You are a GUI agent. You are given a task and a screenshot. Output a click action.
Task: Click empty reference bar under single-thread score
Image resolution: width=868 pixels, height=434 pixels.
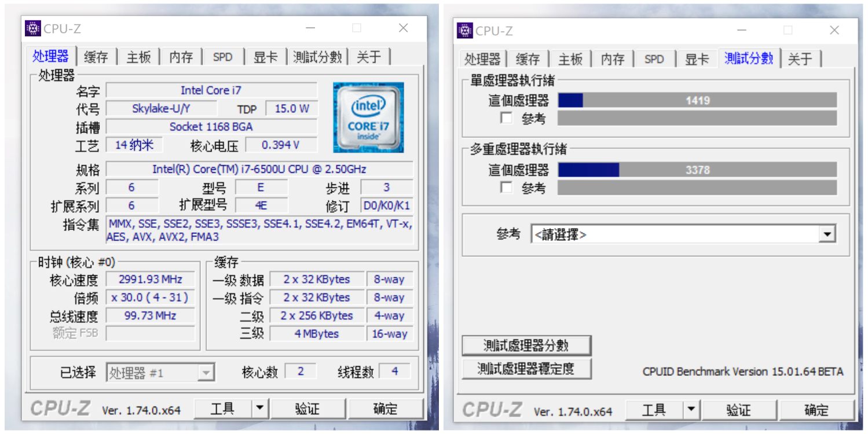coord(697,118)
